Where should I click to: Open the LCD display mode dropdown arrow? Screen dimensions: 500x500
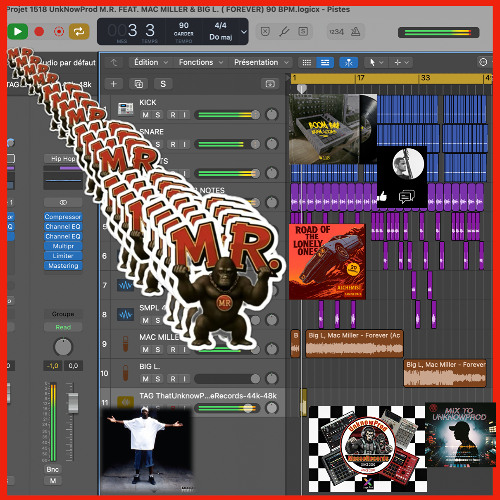(244, 32)
